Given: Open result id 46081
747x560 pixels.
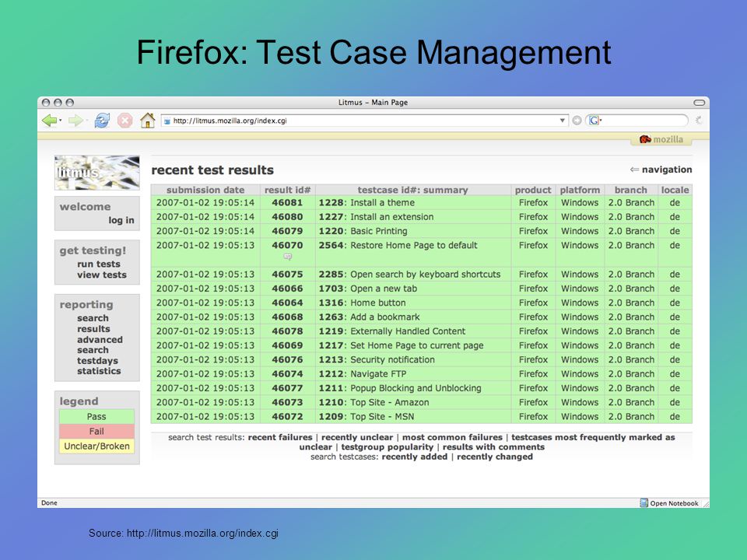Looking at the screenshot, I should click(x=287, y=203).
